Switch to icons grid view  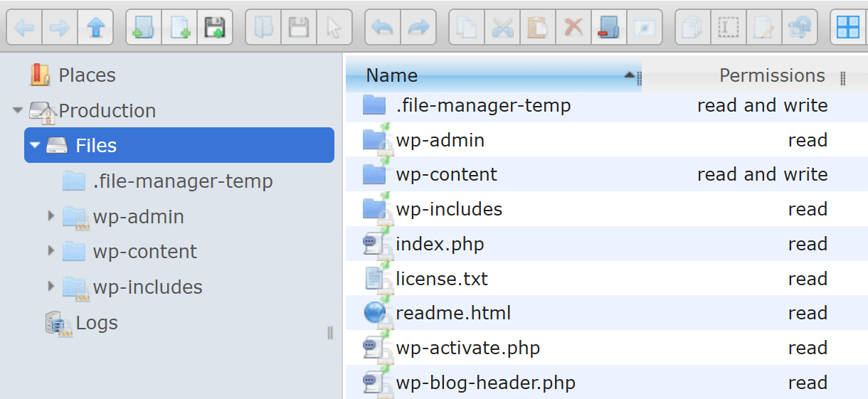[848, 28]
